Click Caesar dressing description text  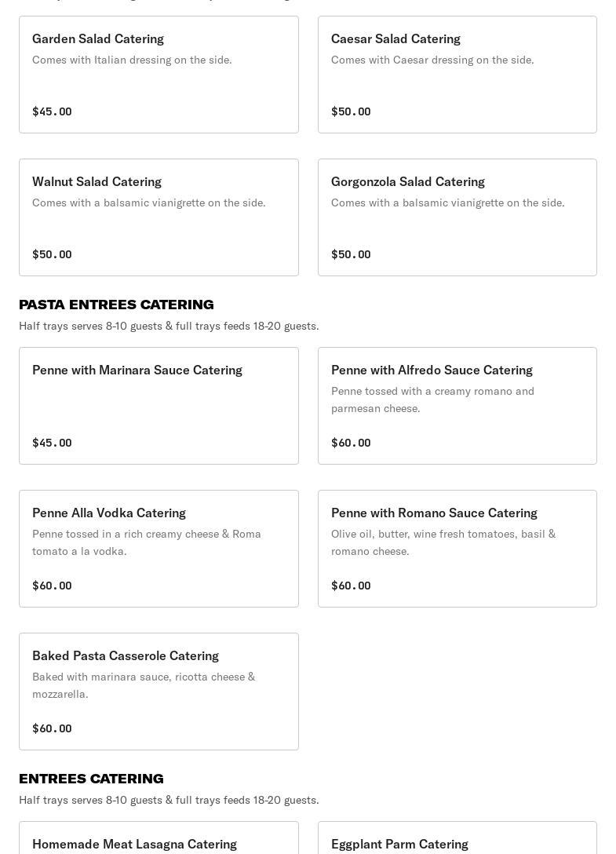coord(432,60)
